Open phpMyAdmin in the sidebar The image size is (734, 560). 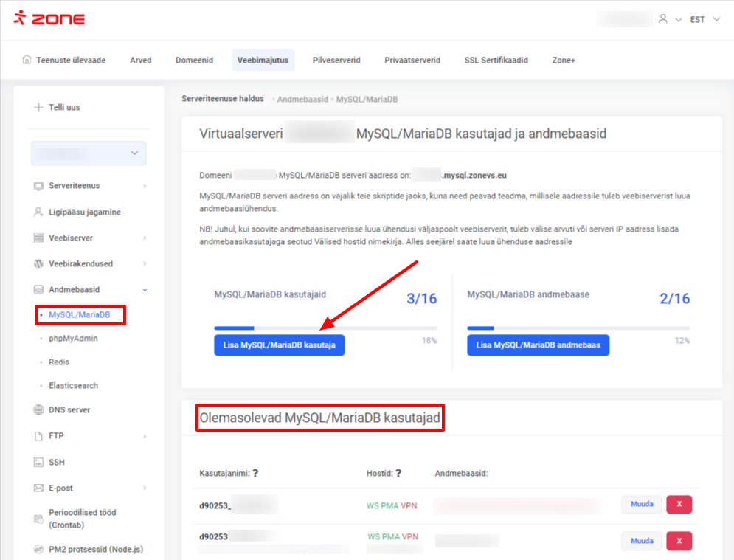point(73,339)
